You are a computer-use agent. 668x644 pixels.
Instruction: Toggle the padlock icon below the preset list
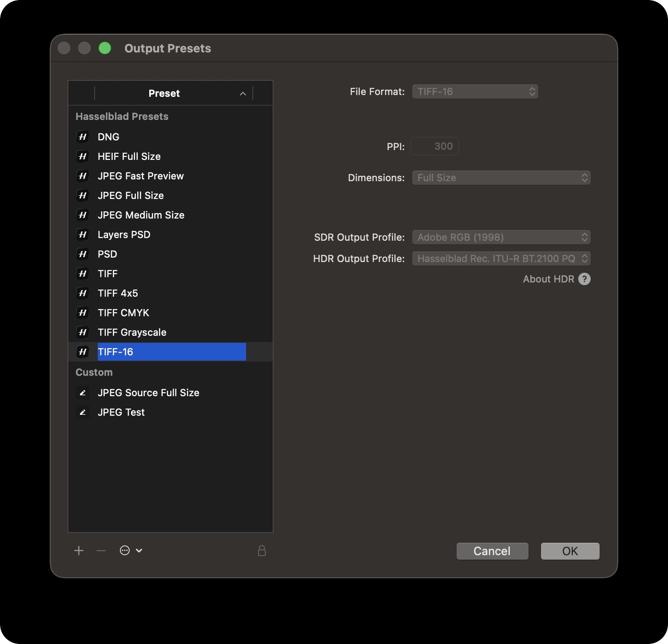[262, 551]
